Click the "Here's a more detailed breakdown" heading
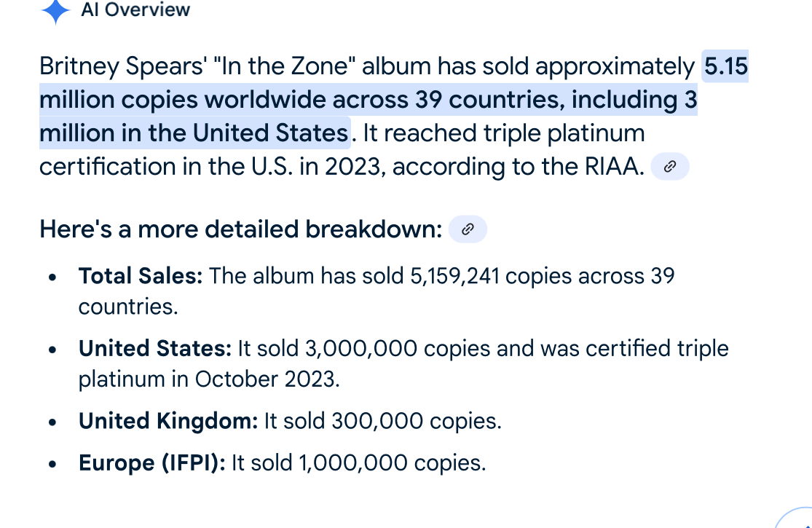Screen dimensions: 812x528 tap(241, 229)
